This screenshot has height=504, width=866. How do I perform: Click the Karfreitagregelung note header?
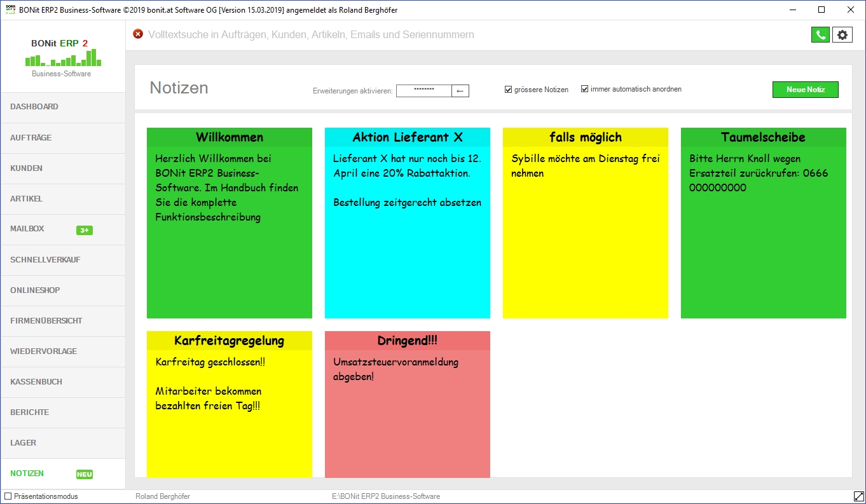click(x=230, y=341)
